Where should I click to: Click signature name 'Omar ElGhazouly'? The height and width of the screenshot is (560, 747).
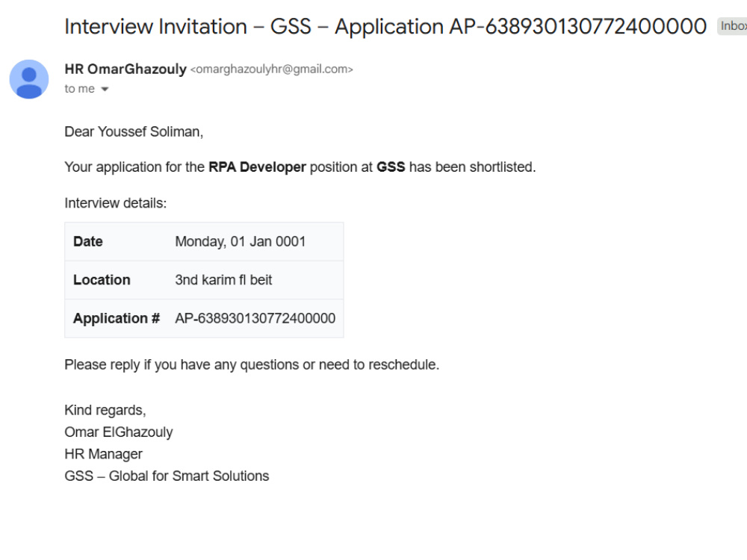point(119,432)
